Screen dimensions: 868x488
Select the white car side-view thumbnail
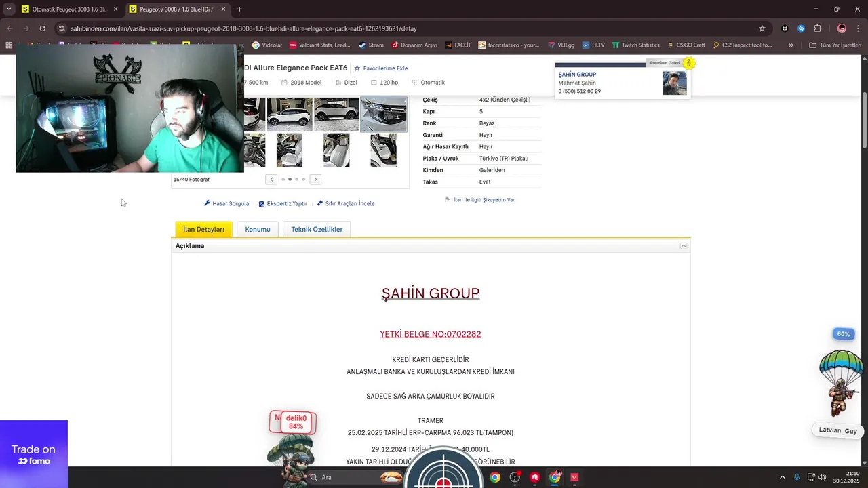[290, 114]
